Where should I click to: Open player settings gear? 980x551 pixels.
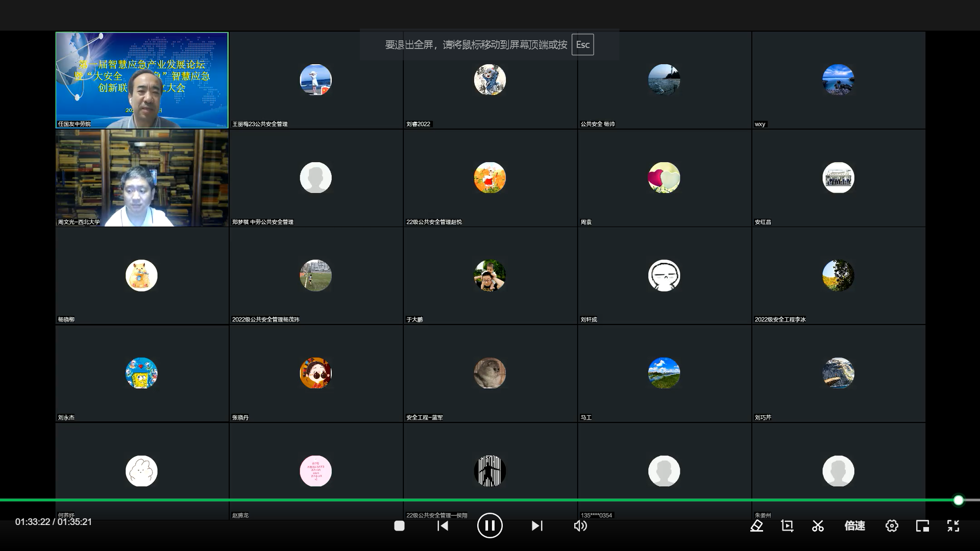(x=892, y=526)
